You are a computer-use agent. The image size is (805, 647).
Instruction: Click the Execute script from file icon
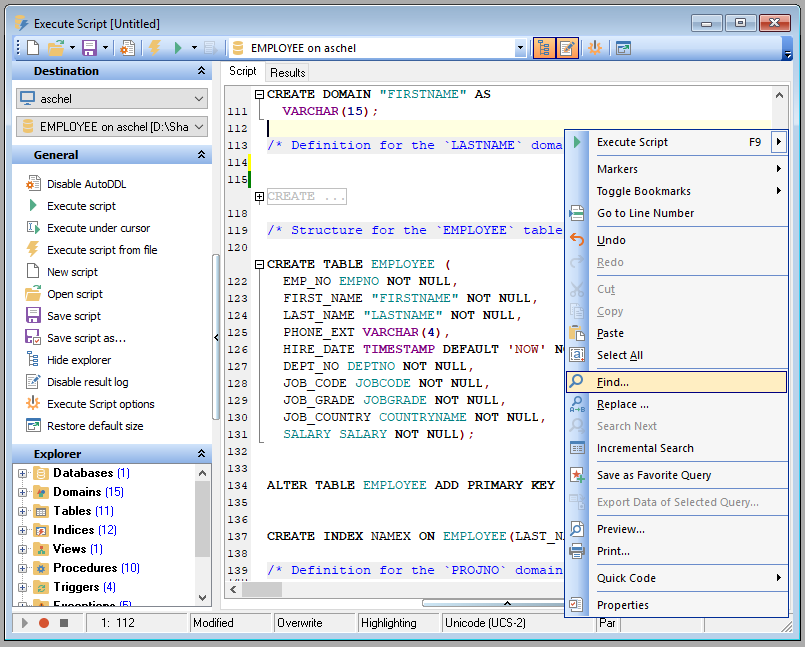(31, 250)
